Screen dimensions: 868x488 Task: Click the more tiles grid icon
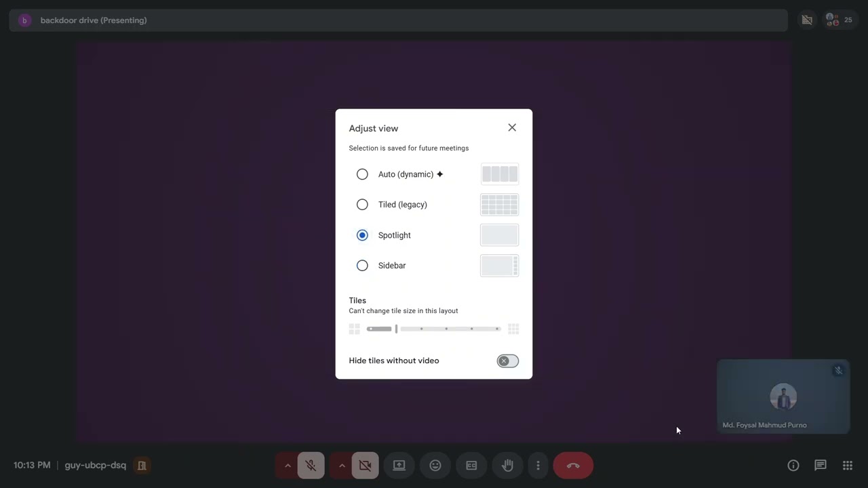513,329
